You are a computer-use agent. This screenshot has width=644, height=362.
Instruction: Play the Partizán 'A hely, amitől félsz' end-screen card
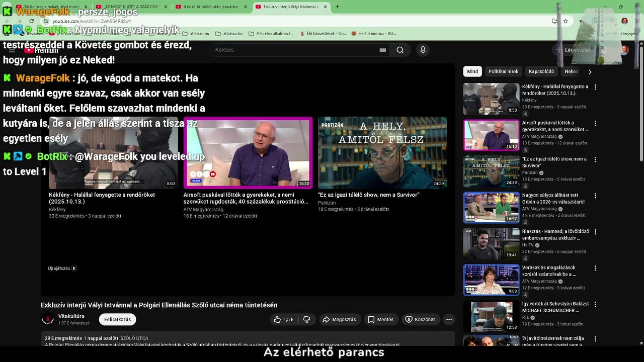(382, 153)
